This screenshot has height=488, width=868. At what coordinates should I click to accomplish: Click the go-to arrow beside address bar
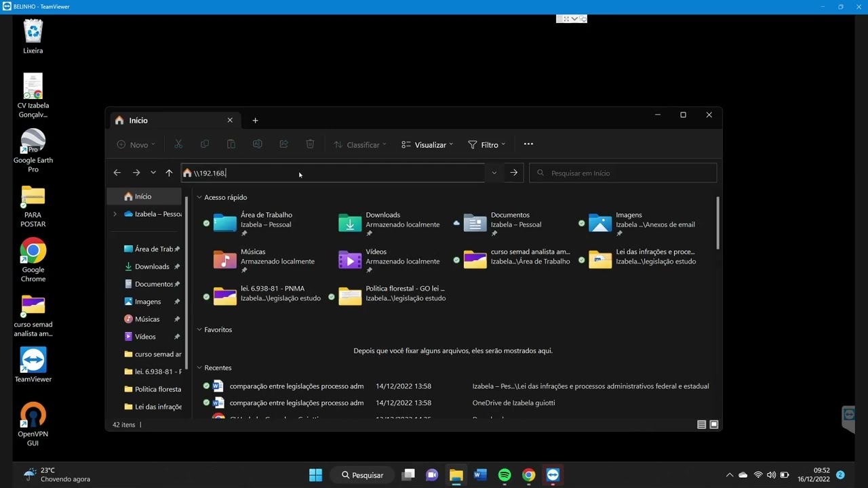pyautogui.click(x=514, y=173)
